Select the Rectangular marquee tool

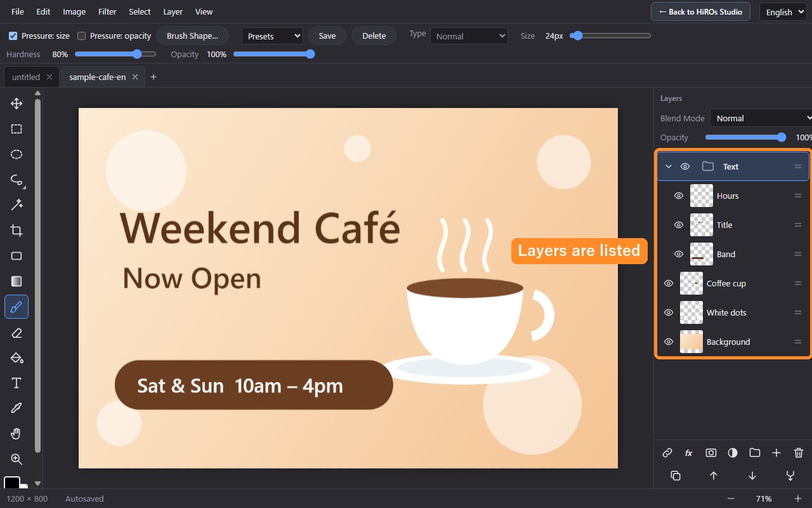16,129
